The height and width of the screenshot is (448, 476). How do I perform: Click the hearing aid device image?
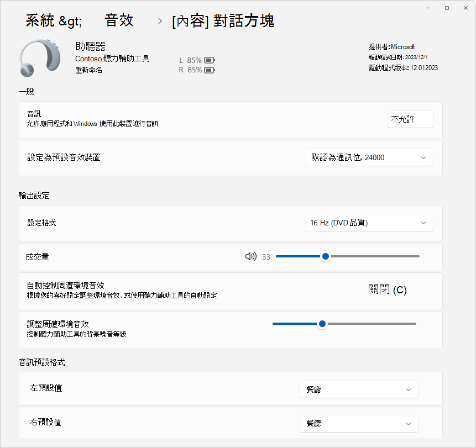point(40,57)
